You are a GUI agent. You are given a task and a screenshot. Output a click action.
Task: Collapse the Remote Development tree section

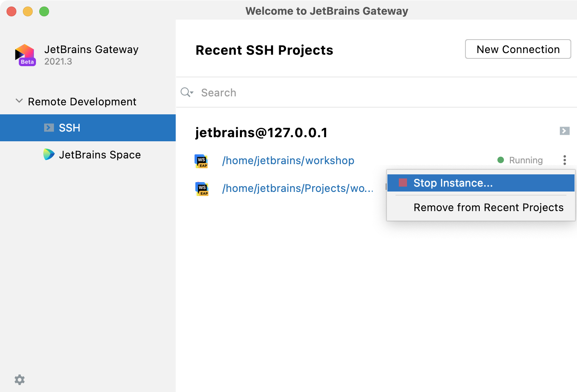point(19,101)
